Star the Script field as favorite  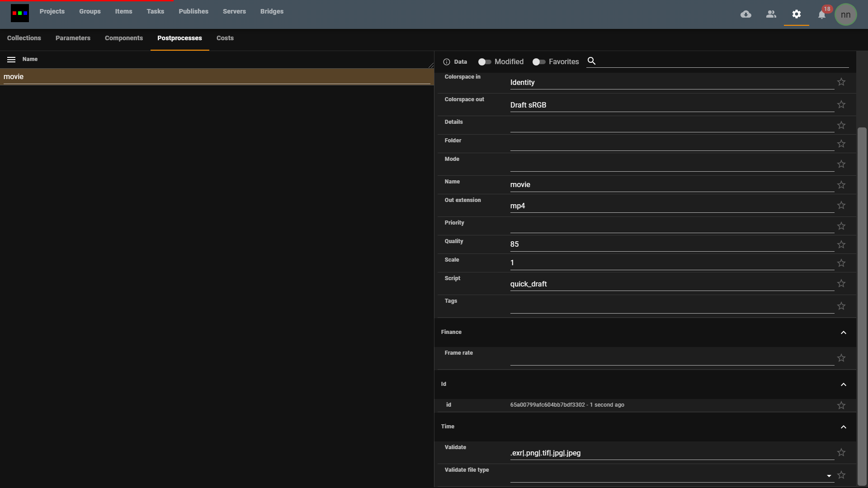(841, 283)
